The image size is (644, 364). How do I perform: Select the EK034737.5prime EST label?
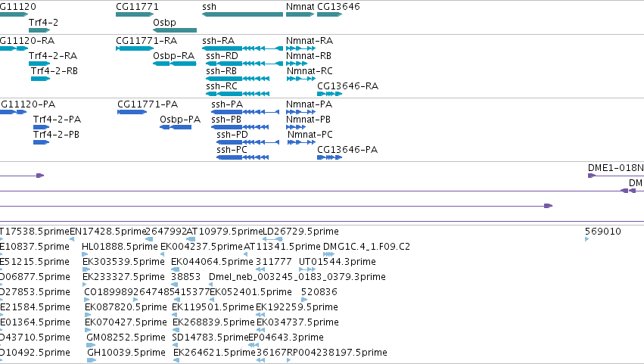tap(297, 323)
